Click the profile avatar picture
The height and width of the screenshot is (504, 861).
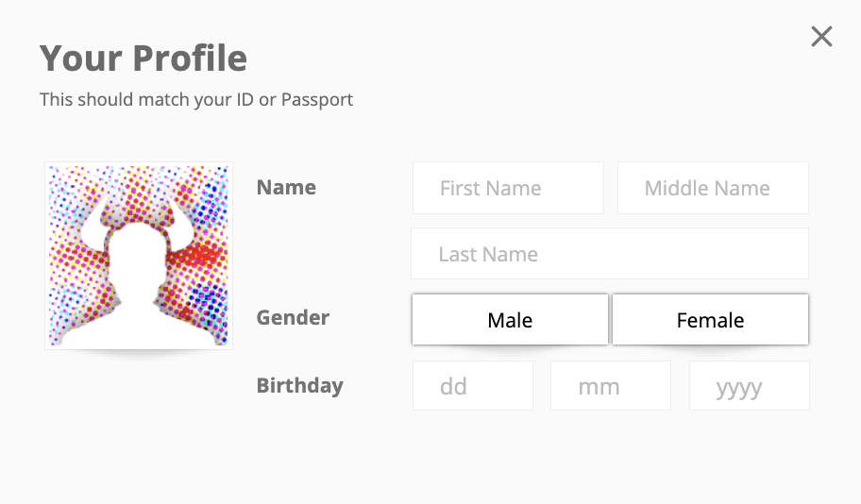coord(139,256)
